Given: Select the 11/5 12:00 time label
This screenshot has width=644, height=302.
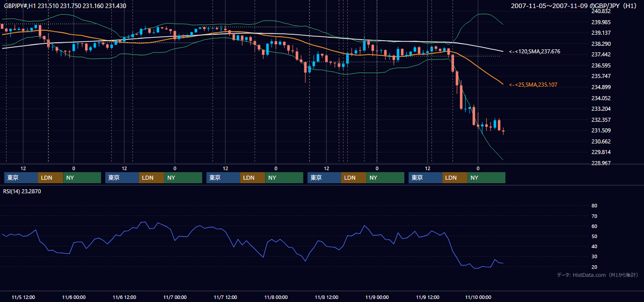Looking at the screenshot, I should tap(23, 297).
